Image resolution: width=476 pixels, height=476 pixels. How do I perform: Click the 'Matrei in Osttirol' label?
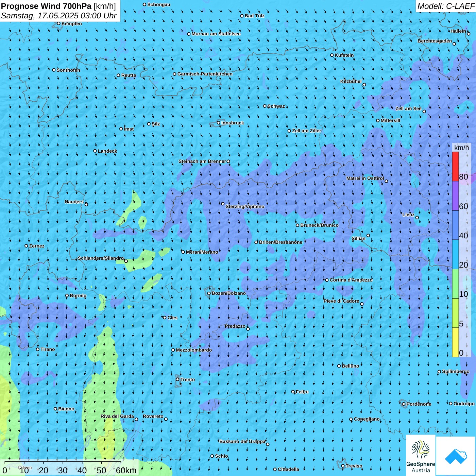click(x=365, y=178)
